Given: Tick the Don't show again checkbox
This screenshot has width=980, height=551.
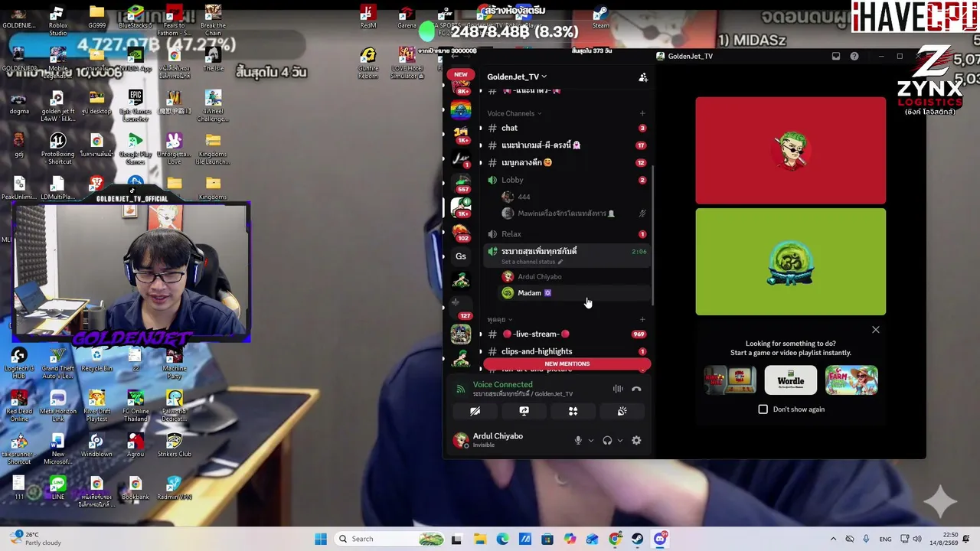Looking at the screenshot, I should click(763, 409).
